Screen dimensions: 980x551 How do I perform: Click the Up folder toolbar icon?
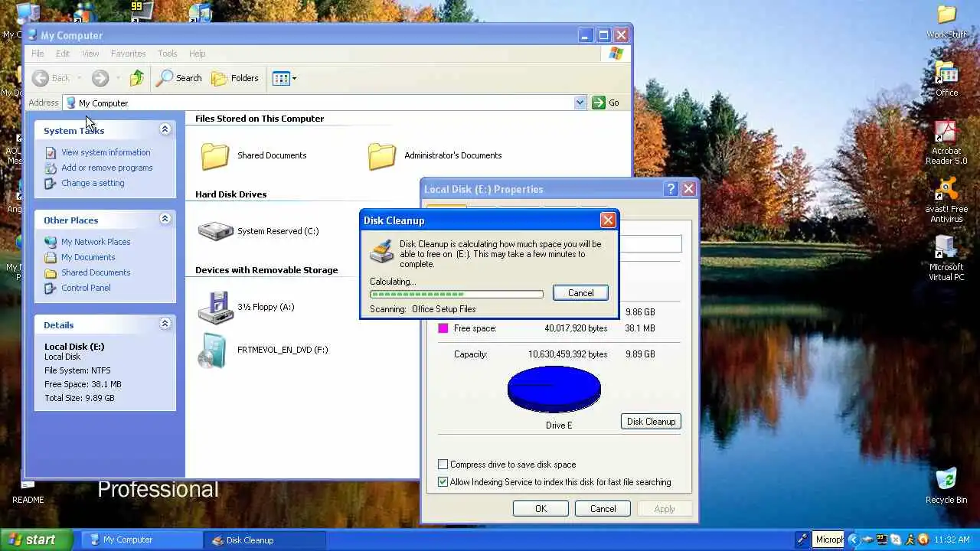137,78
